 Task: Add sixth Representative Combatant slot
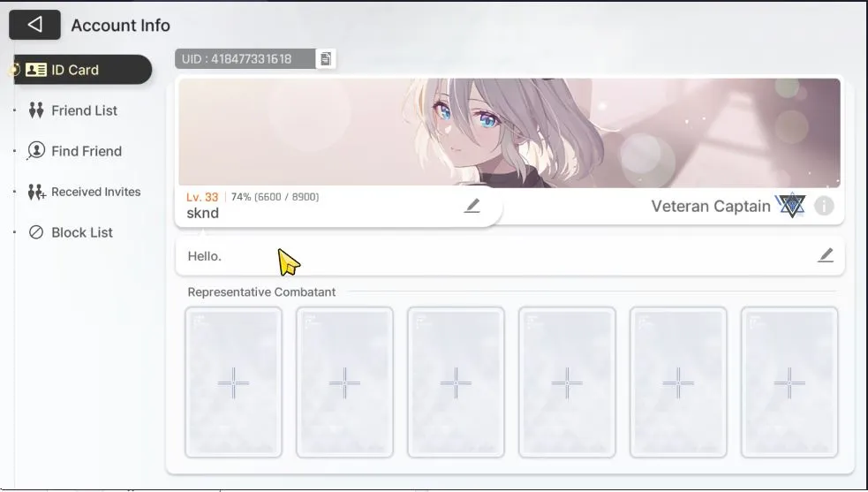coord(789,382)
